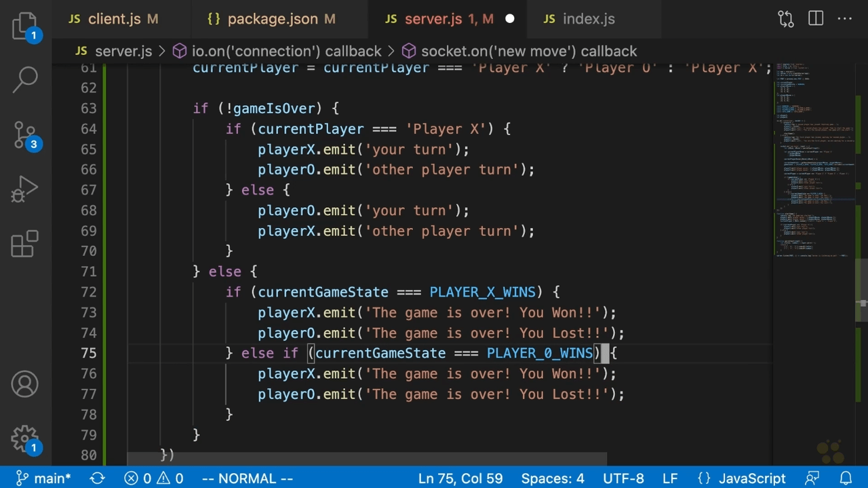Change indentation via Spaces: 4
The height and width of the screenshot is (488, 868).
click(553, 478)
